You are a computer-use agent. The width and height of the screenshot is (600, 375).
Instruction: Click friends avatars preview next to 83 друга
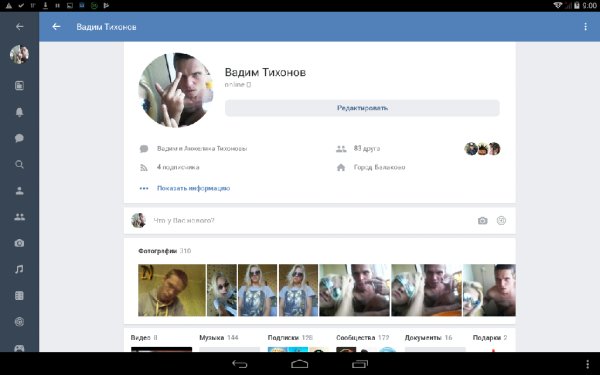[x=482, y=148]
